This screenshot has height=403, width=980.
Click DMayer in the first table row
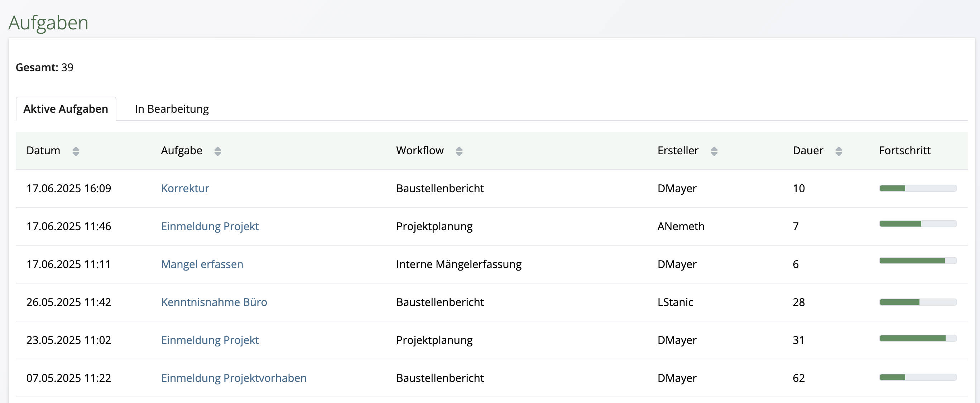click(677, 188)
